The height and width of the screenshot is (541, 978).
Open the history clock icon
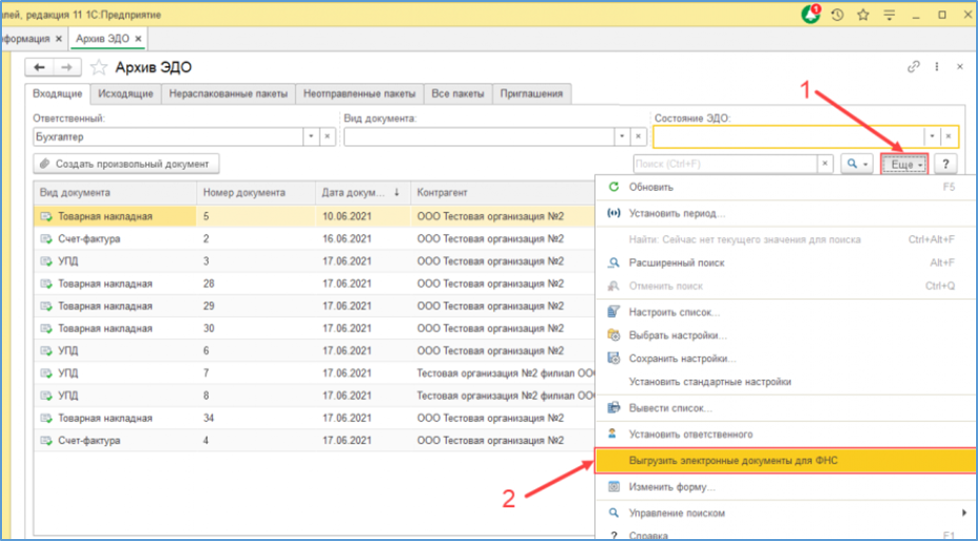[837, 15]
